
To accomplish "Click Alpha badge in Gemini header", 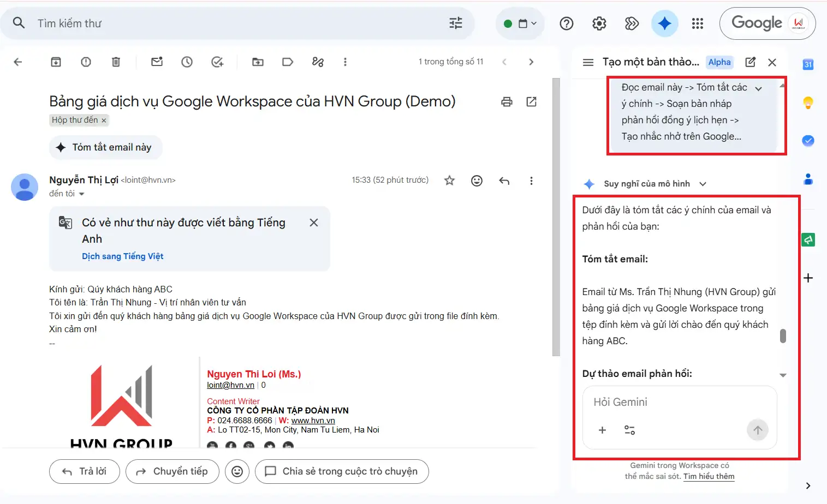I will [719, 62].
